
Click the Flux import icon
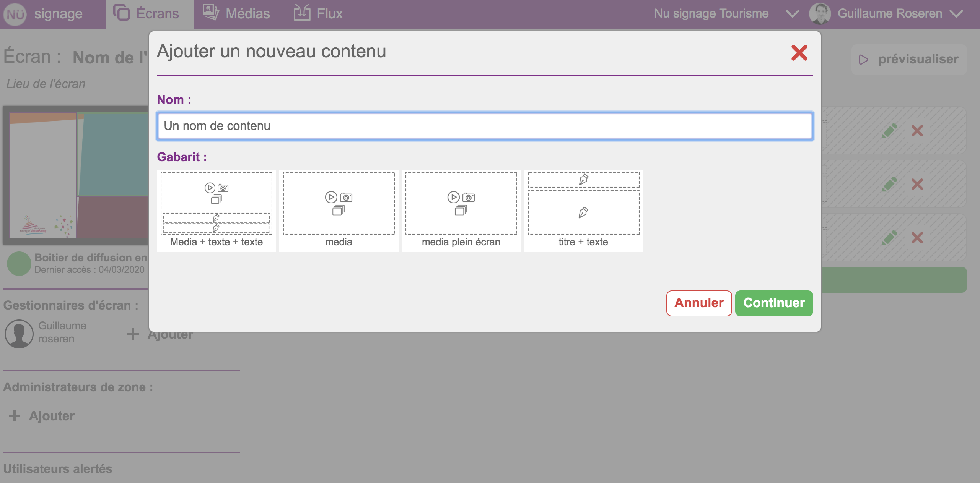point(302,13)
